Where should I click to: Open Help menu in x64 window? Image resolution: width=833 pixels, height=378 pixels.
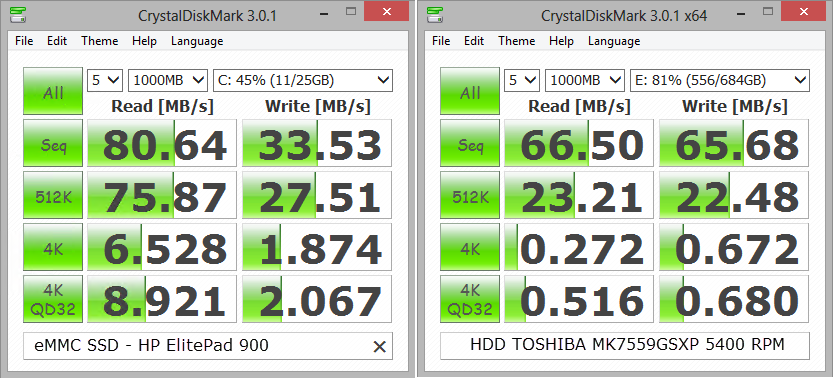coord(562,41)
